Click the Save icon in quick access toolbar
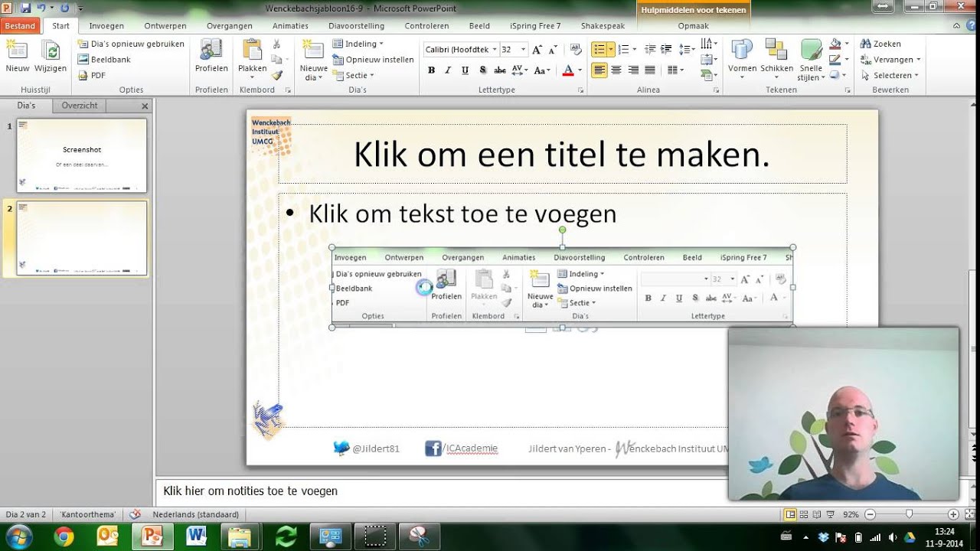This screenshot has width=980, height=551. point(25,8)
